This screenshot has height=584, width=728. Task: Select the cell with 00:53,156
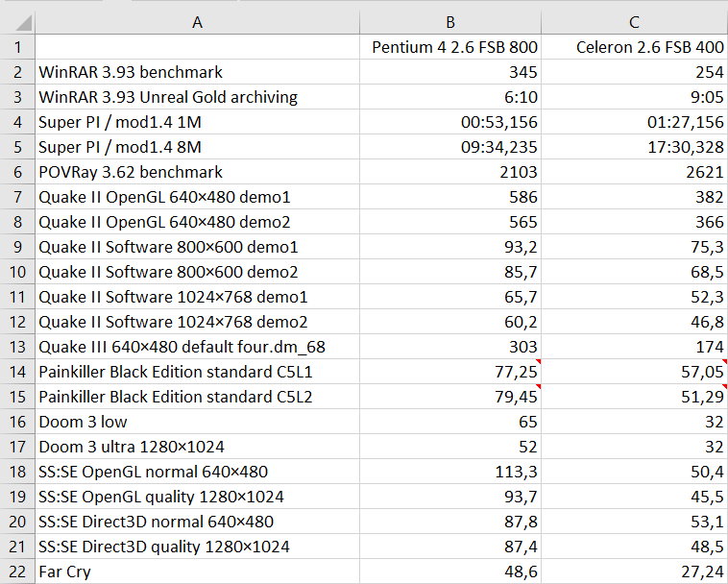450,122
